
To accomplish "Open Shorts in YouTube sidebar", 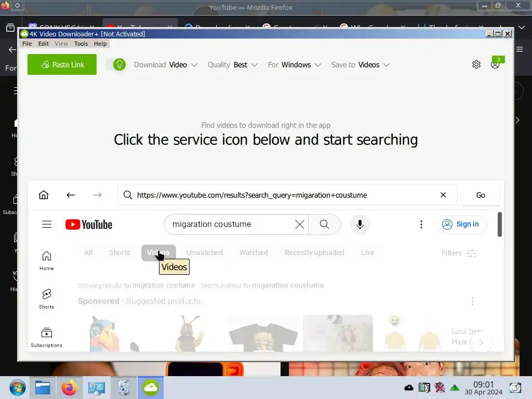I will pos(46,299).
